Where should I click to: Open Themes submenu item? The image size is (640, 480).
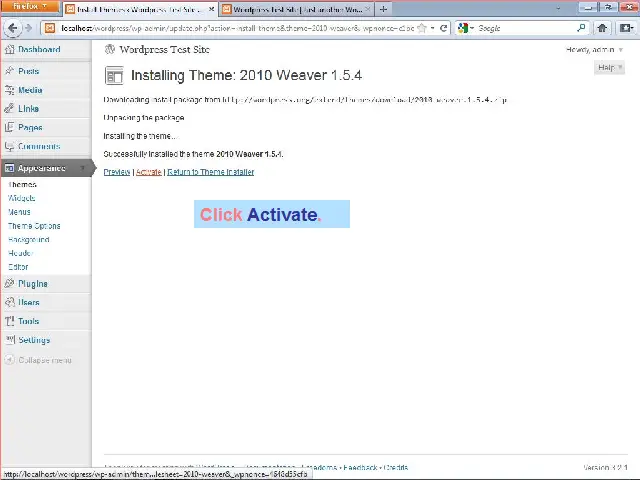click(22, 184)
